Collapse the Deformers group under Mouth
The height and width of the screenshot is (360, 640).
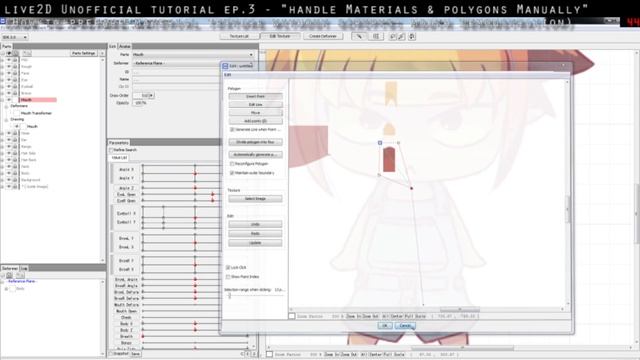coord(6,106)
